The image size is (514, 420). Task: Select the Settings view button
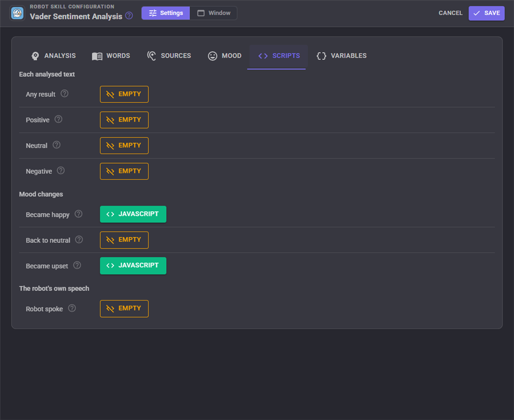166,13
